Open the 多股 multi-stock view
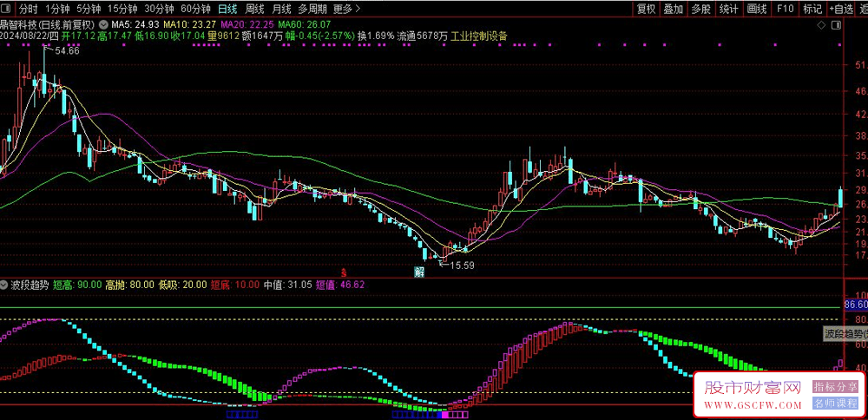The height and width of the screenshot is (420, 868). click(700, 9)
